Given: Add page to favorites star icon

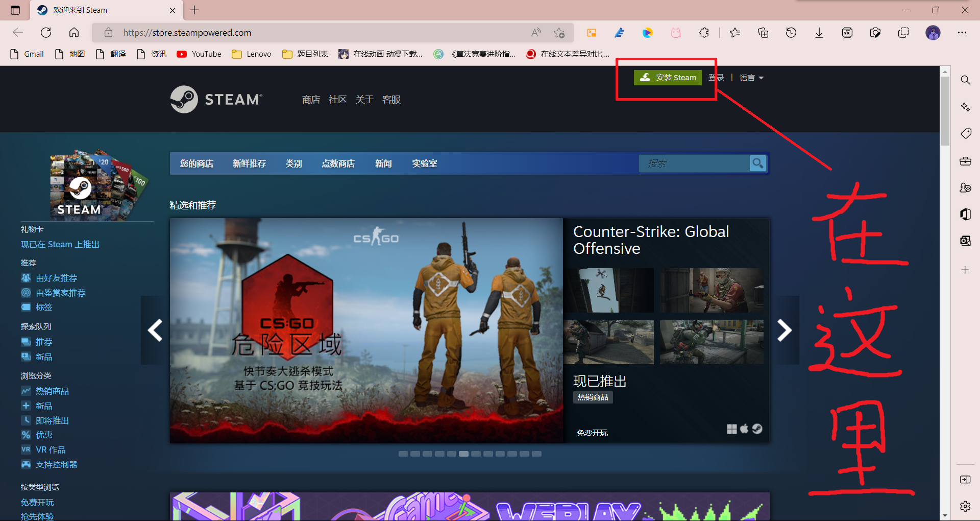Looking at the screenshot, I should (559, 33).
